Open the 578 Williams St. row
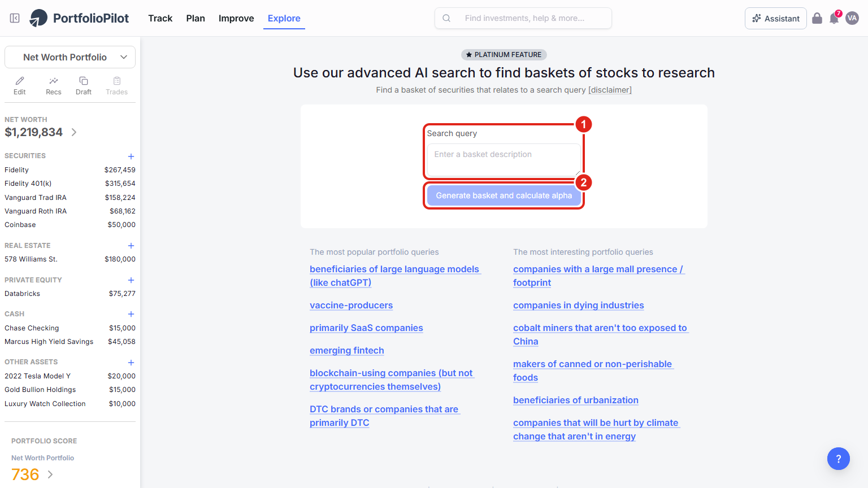The height and width of the screenshot is (488, 868). pos(70,259)
